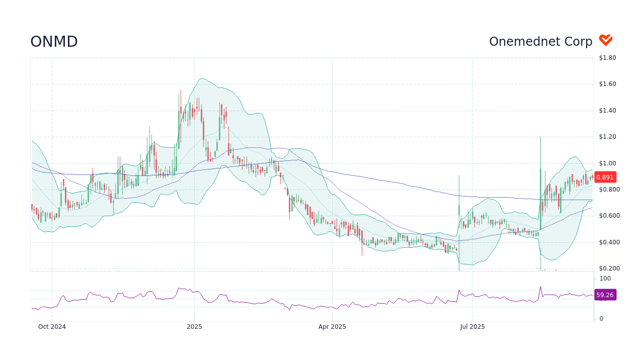The image size is (644, 362).
Task: Click the Oct 2024 date axis label
Action: tap(52, 327)
